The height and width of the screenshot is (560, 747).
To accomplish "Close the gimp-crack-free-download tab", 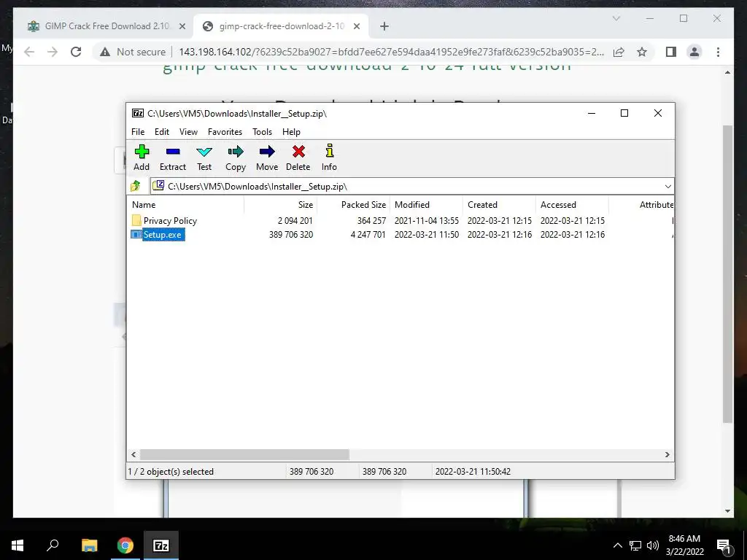I will coord(356,26).
